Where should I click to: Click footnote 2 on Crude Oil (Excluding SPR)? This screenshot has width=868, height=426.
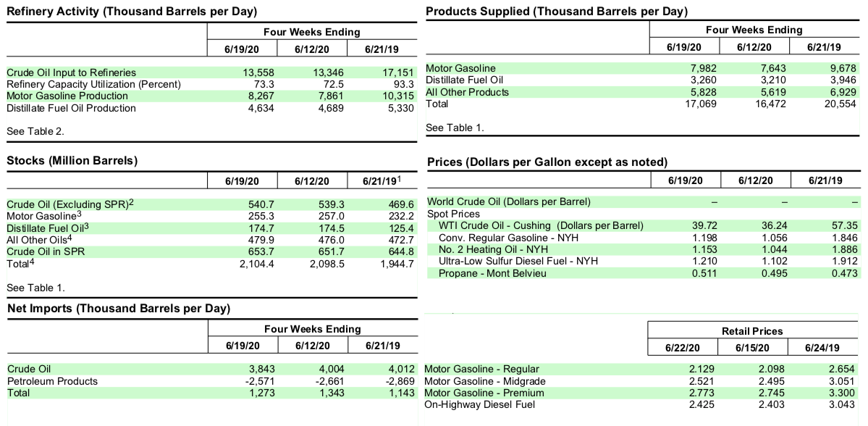[132, 202]
